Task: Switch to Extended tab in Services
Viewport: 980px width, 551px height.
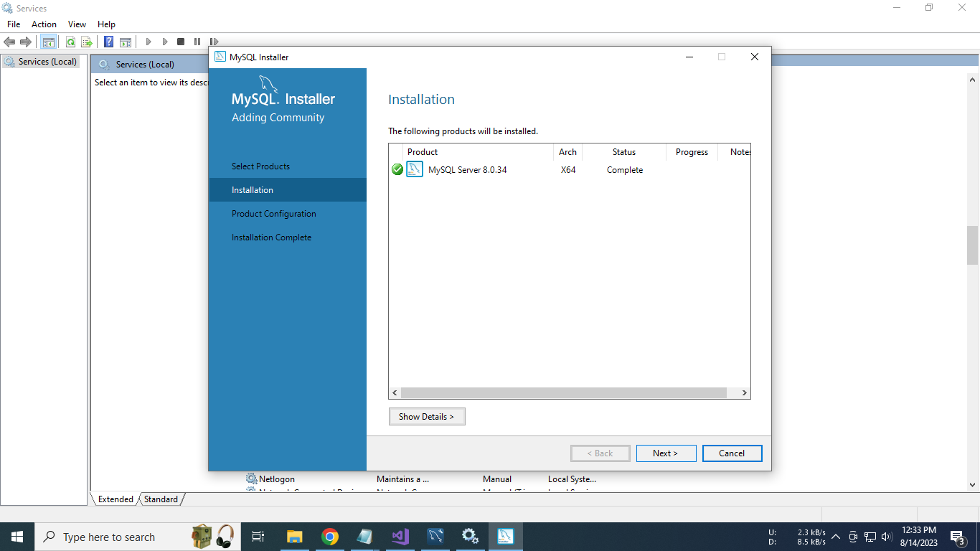Action: (x=116, y=499)
